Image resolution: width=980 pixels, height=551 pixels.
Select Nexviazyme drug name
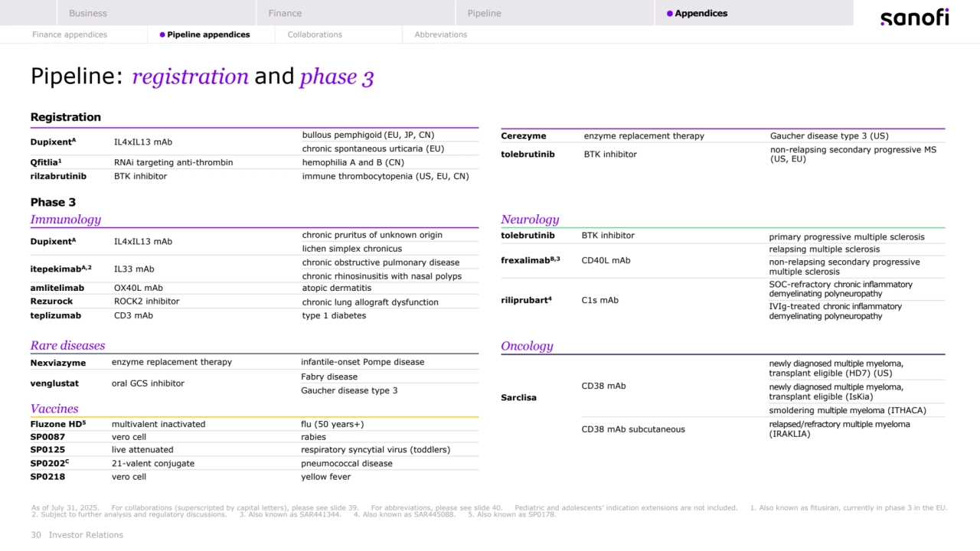click(57, 363)
